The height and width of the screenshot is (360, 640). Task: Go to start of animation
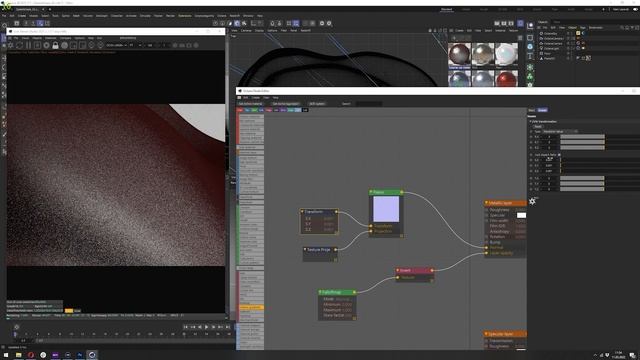coord(185,327)
